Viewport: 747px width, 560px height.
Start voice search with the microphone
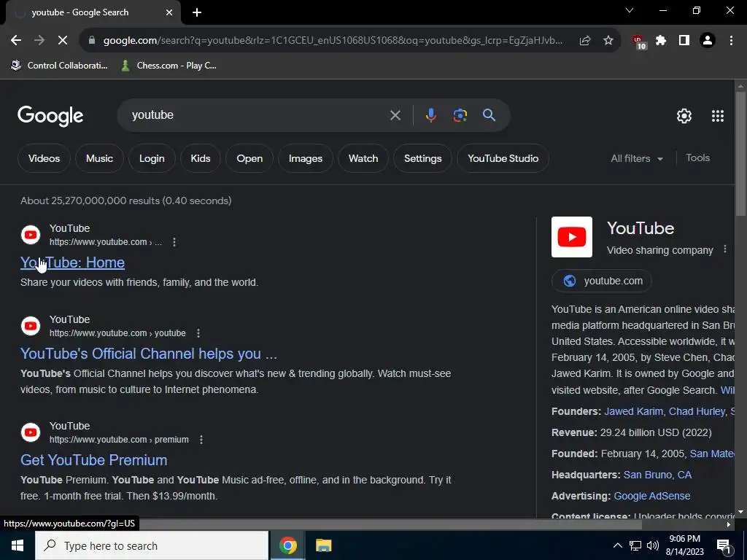[x=430, y=115]
